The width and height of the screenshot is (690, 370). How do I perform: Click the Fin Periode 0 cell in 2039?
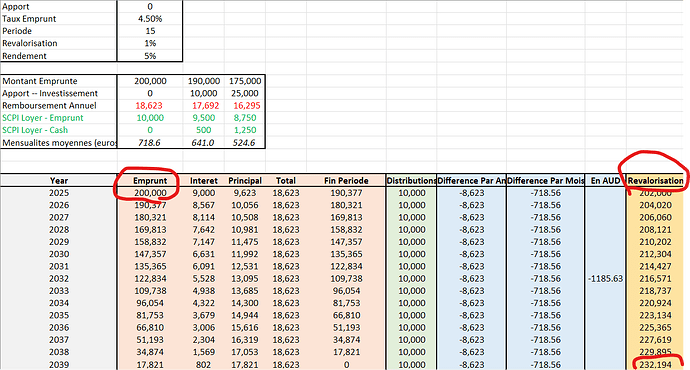click(x=346, y=365)
